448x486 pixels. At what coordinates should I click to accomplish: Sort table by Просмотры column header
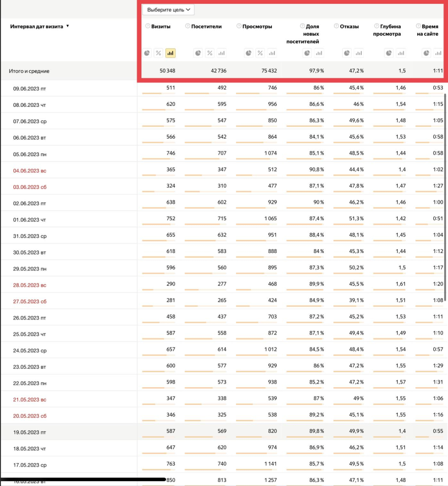pyautogui.click(x=257, y=27)
